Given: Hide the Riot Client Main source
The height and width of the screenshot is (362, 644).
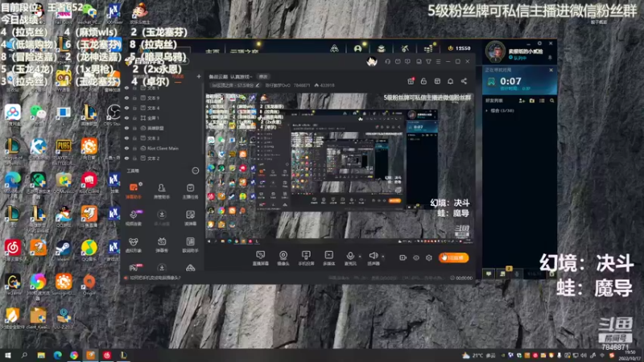Looking at the screenshot, I should pos(127,148).
